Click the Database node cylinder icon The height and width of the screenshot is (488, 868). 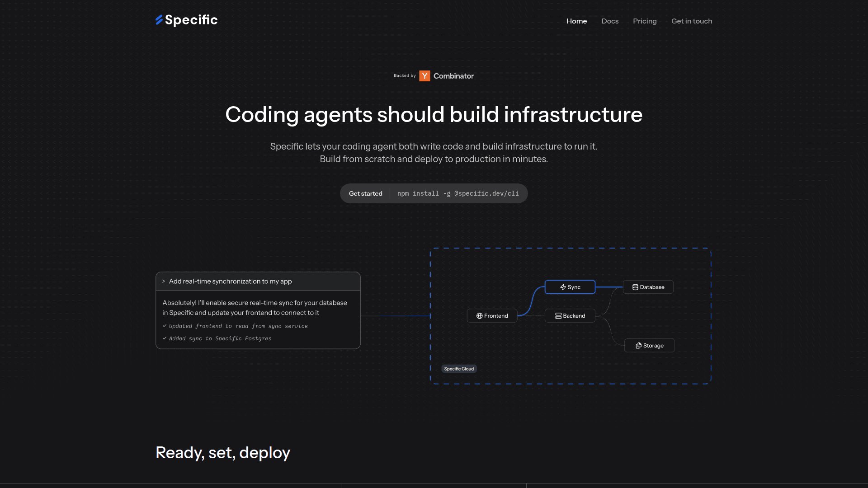tap(635, 287)
